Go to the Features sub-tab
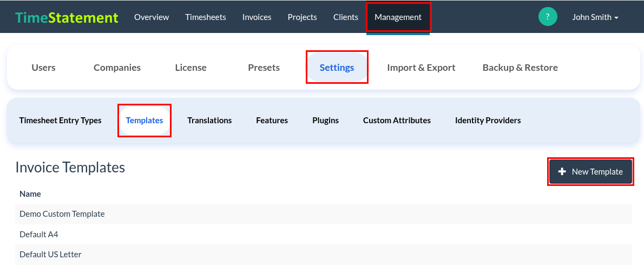The image size is (644, 267). click(x=272, y=121)
